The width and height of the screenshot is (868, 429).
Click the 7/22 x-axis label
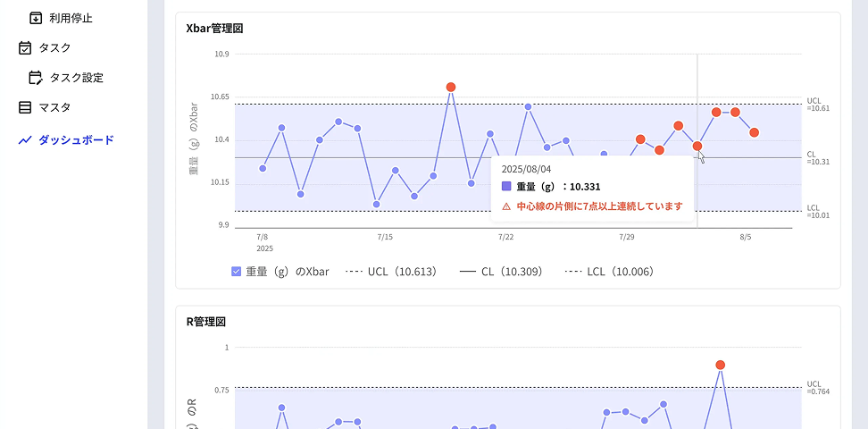(x=505, y=237)
